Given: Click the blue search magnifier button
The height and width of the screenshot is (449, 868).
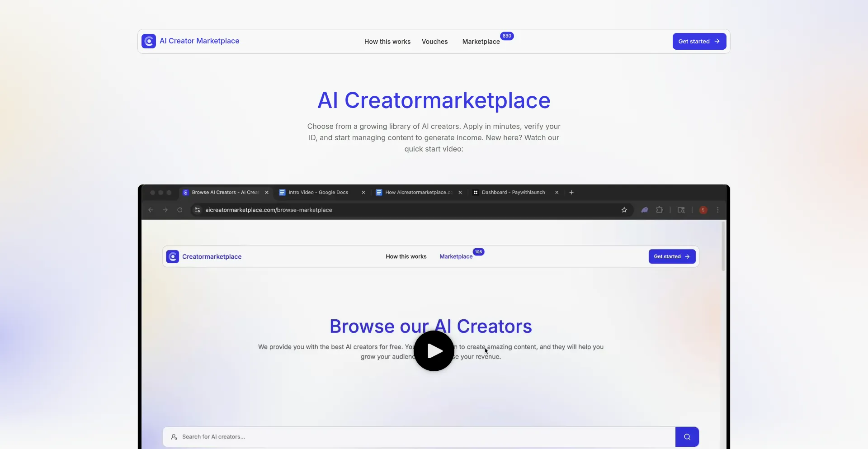Looking at the screenshot, I should pos(687,437).
